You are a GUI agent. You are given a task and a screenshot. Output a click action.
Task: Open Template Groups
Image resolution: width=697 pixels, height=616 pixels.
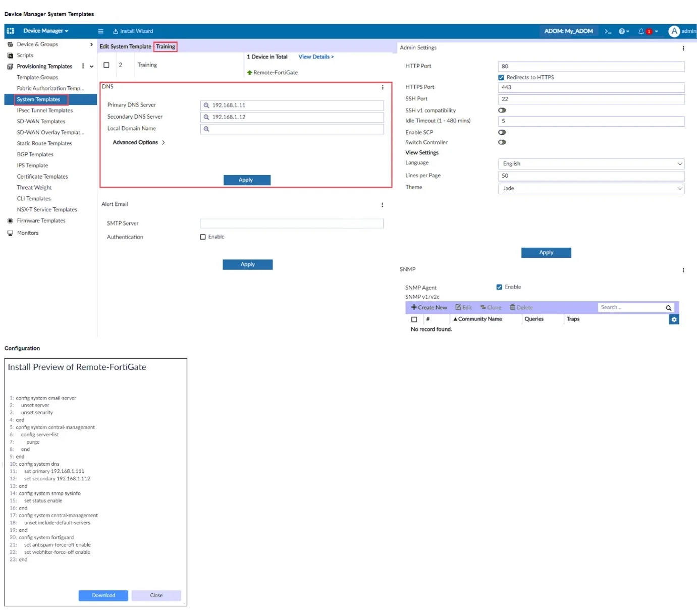(x=37, y=78)
